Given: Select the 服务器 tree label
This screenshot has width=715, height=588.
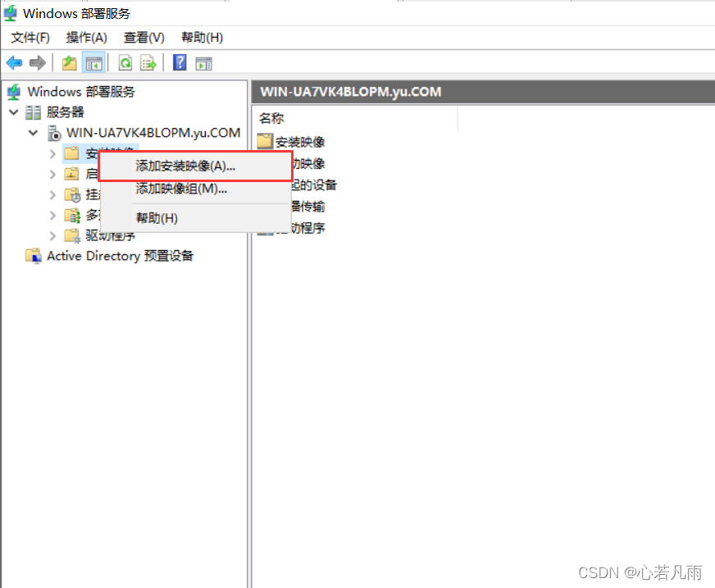Looking at the screenshot, I should [66, 112].
